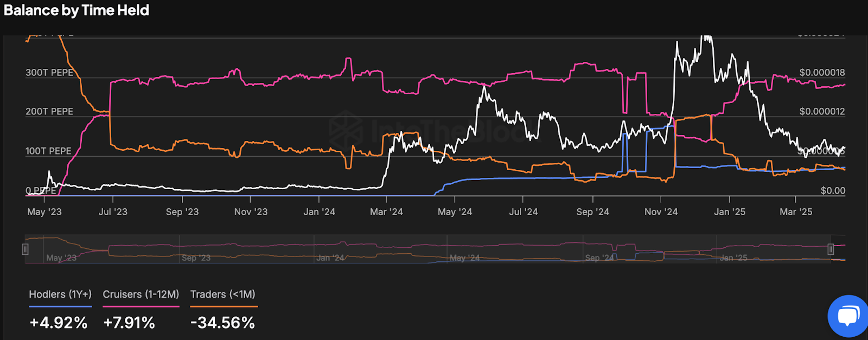The height and width of the screenshot is (340, 868).
Task: Click the 200T PEPE axis label
Action: [x=49, y=112]
